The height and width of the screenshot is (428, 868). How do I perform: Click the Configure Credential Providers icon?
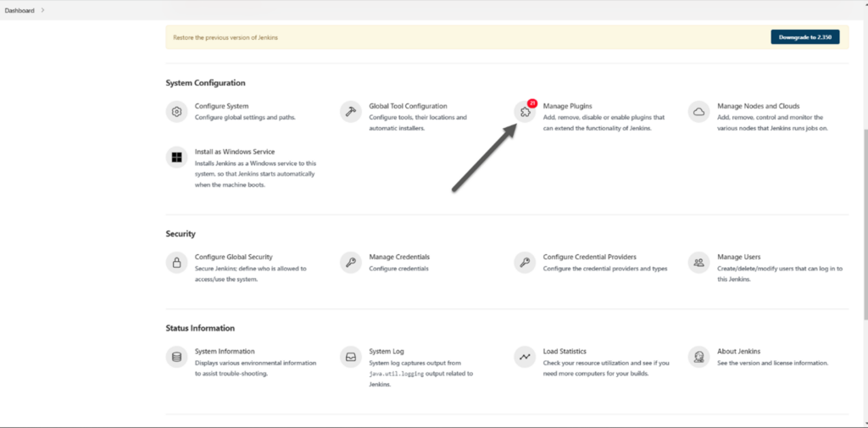coord(525,263)
